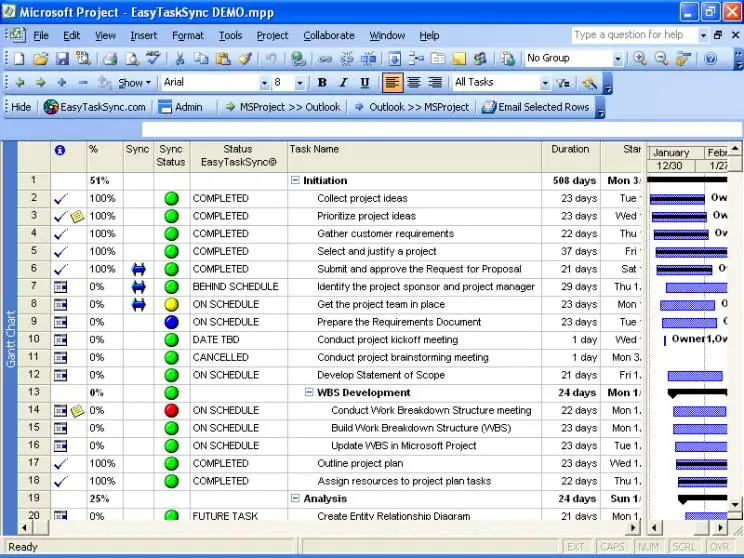Click the Print icon in standard toolbar
744x558 pixels.
(110, 58)
